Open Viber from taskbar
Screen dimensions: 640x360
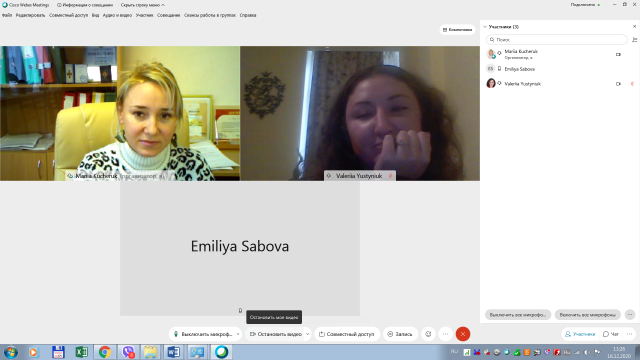(x=128, y=352)
